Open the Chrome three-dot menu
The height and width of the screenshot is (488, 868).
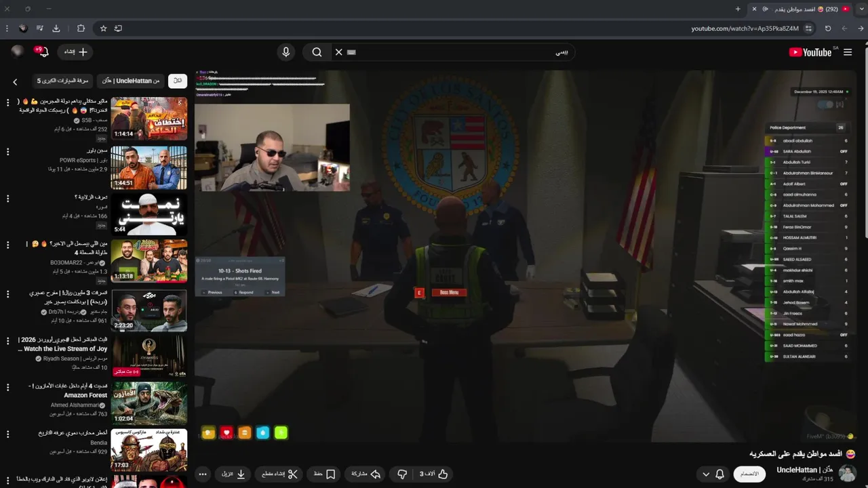coord(7,28)
